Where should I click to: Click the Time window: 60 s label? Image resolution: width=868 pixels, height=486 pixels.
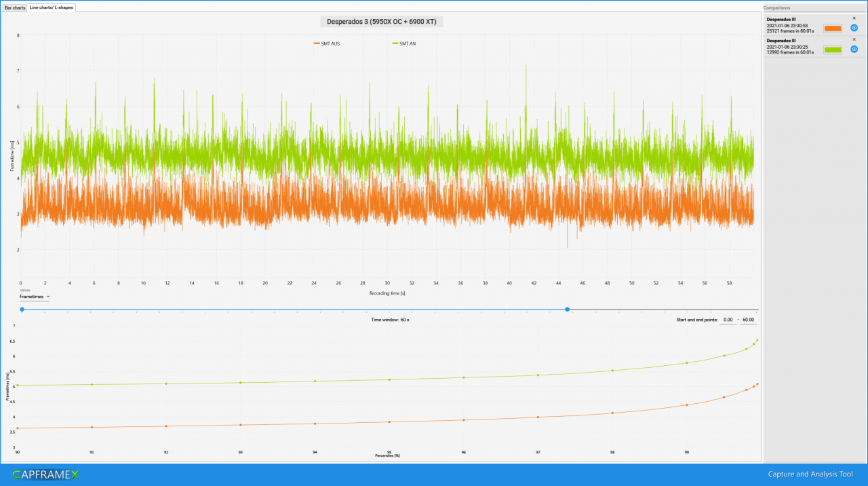(390, 319)
